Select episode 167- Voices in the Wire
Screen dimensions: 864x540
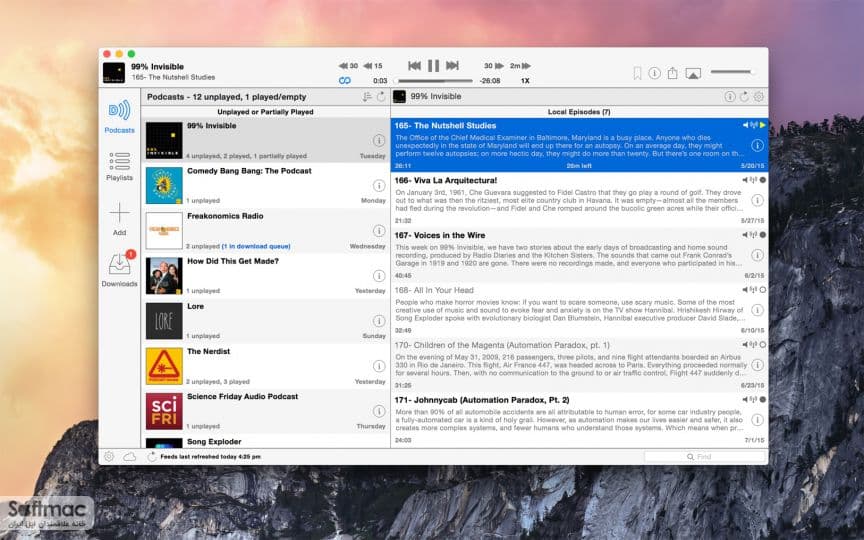(579, 255)
